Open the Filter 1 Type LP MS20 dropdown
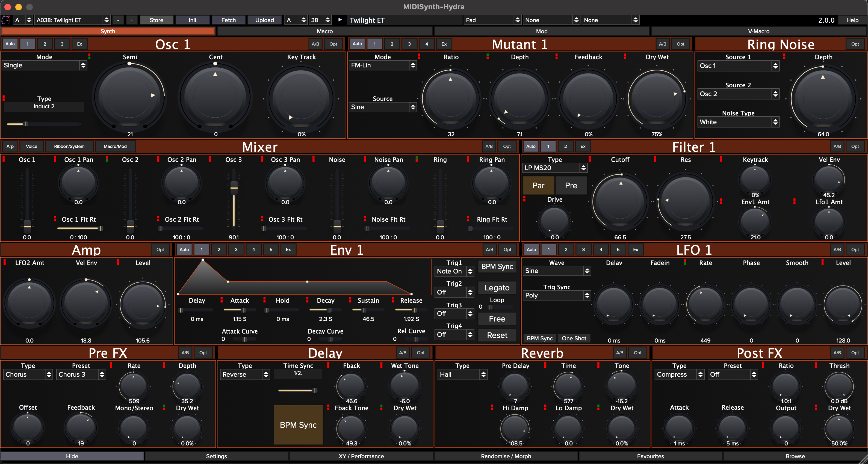 (554, 168)
